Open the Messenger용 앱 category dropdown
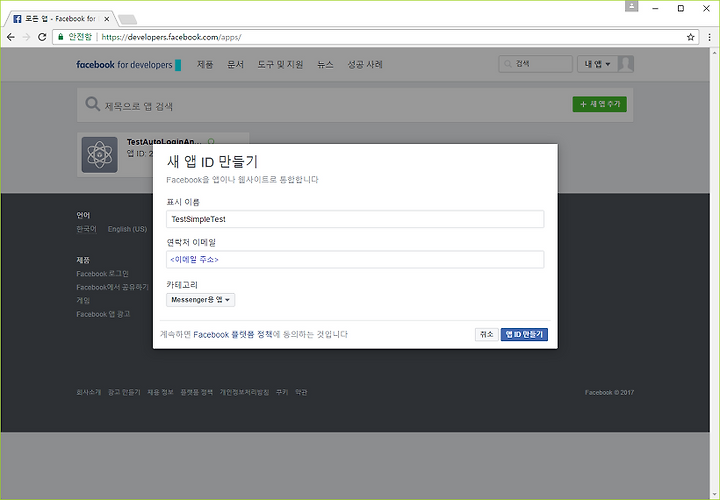The image size is (720, 500). coord(200,300)
